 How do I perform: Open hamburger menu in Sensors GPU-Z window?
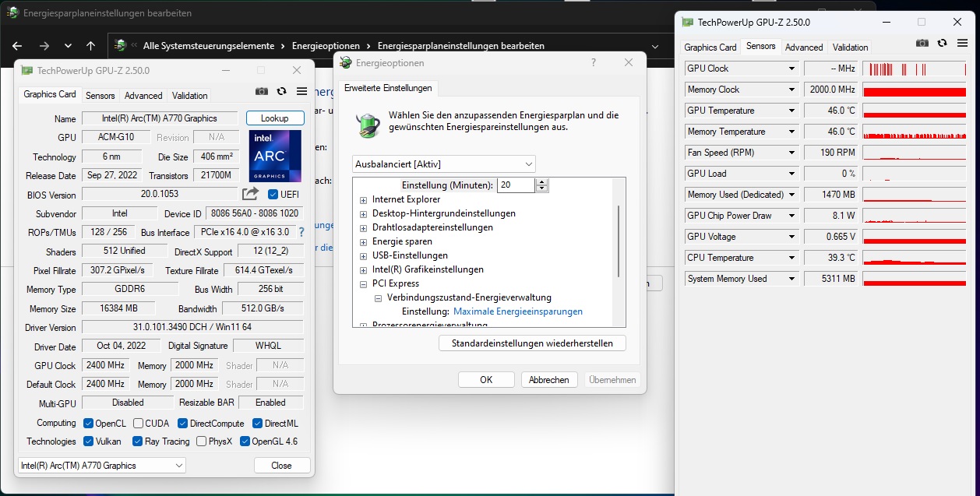(x=961, y=43)
